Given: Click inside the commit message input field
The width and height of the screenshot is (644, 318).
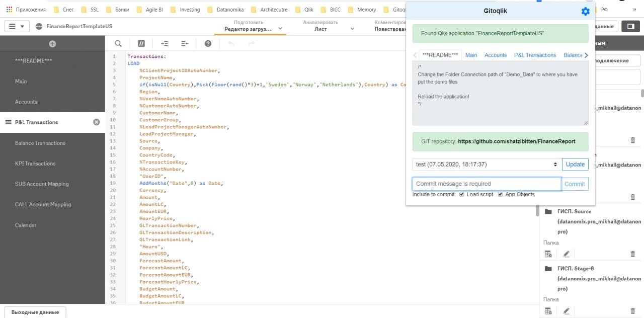Looking at the screenshot, I should pos(486,183).
